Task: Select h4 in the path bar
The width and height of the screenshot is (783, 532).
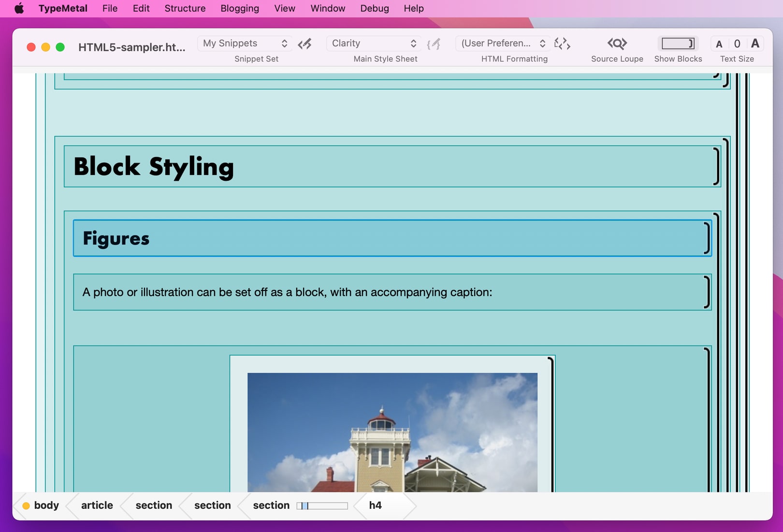Action: tap(376, 505)
